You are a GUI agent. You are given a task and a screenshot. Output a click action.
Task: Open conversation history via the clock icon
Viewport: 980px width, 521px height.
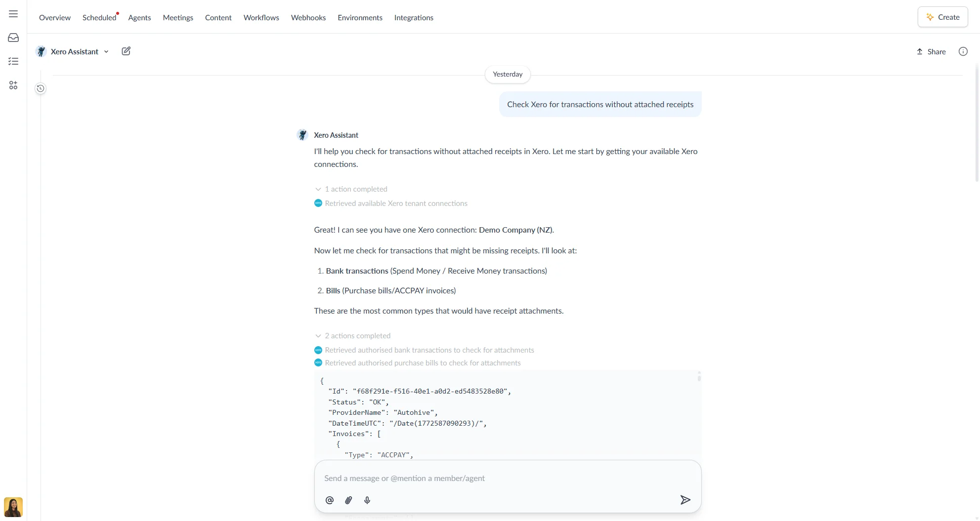tap(40, 88)
